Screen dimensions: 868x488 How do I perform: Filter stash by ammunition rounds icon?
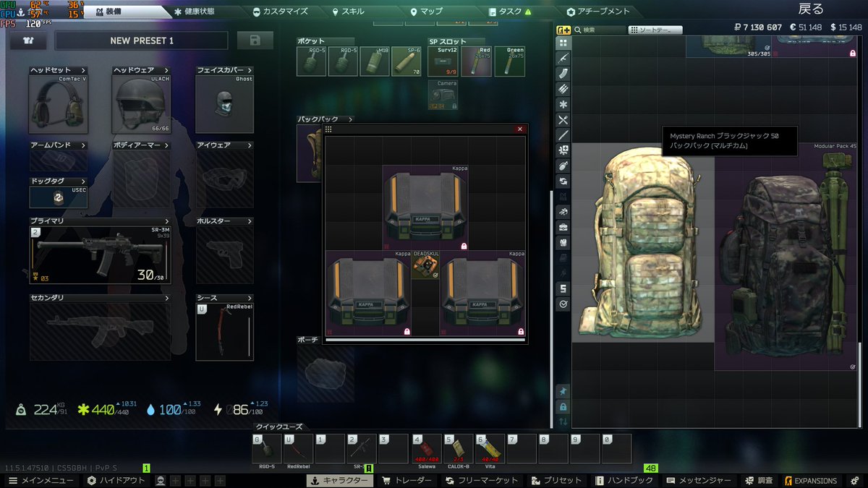[x=563, y=88]
